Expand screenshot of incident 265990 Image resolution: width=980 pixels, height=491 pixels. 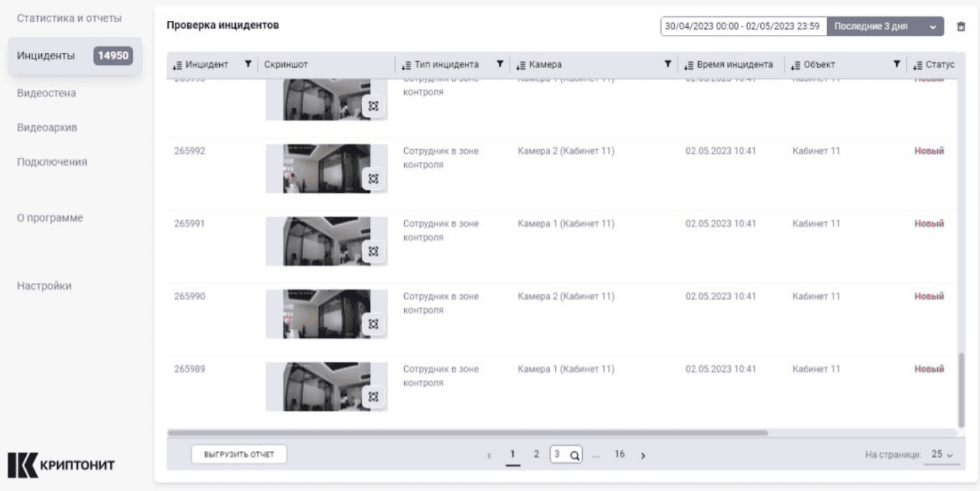click(373, 323)
